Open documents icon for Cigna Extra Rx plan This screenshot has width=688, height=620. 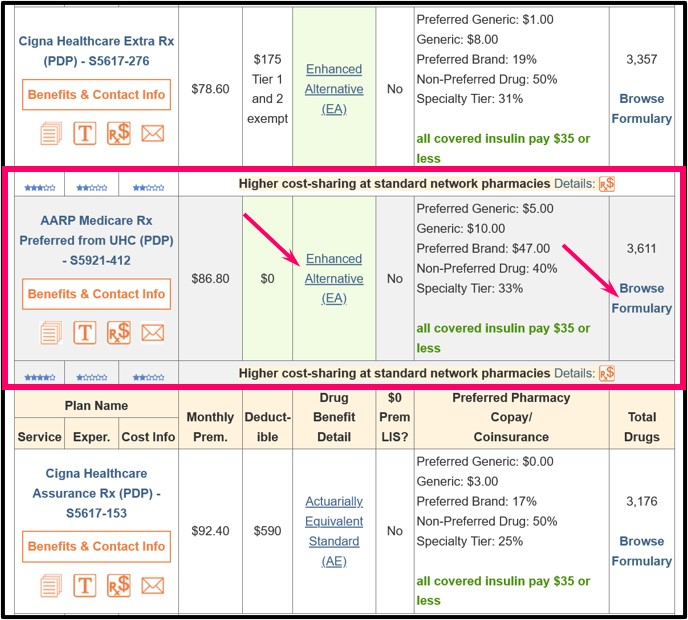coord(51,133)
